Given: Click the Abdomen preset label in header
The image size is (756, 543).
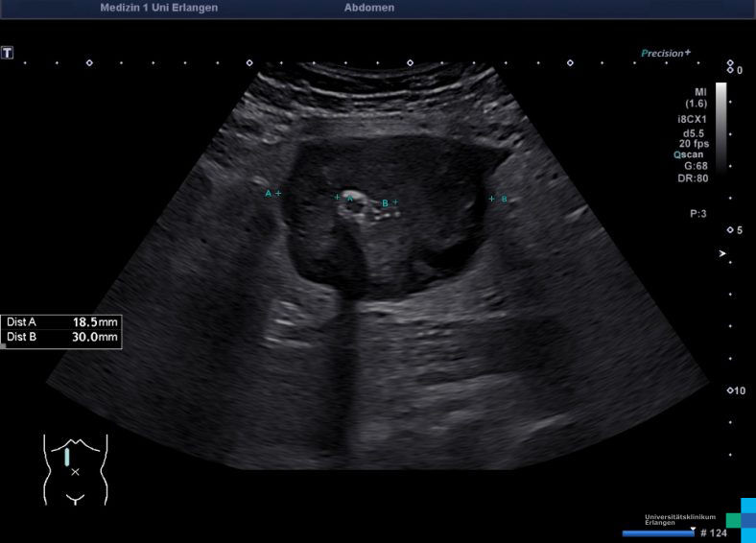Looking at the screenshot, I should pyautogui.click(x=368, y=8).
